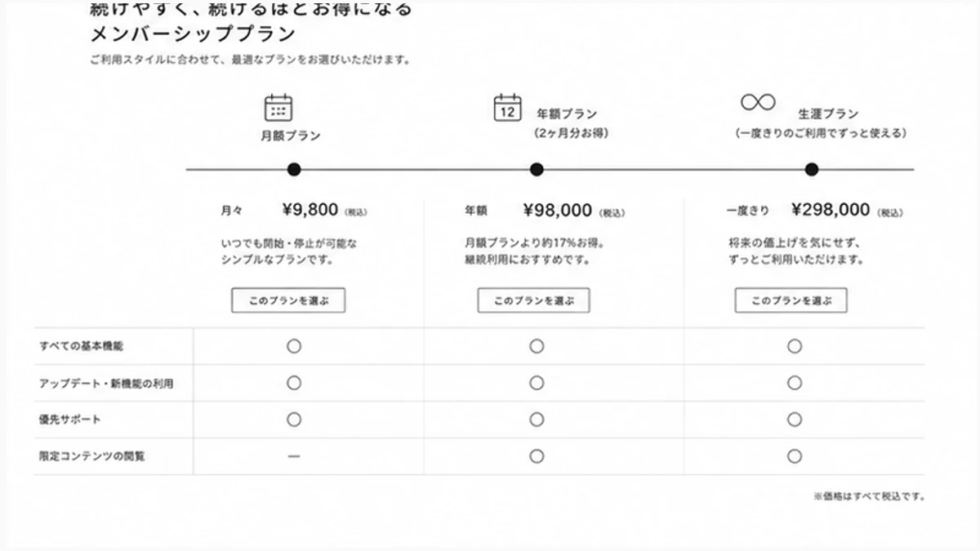Click the lifetime plan timeline dot

coord(811,169)
